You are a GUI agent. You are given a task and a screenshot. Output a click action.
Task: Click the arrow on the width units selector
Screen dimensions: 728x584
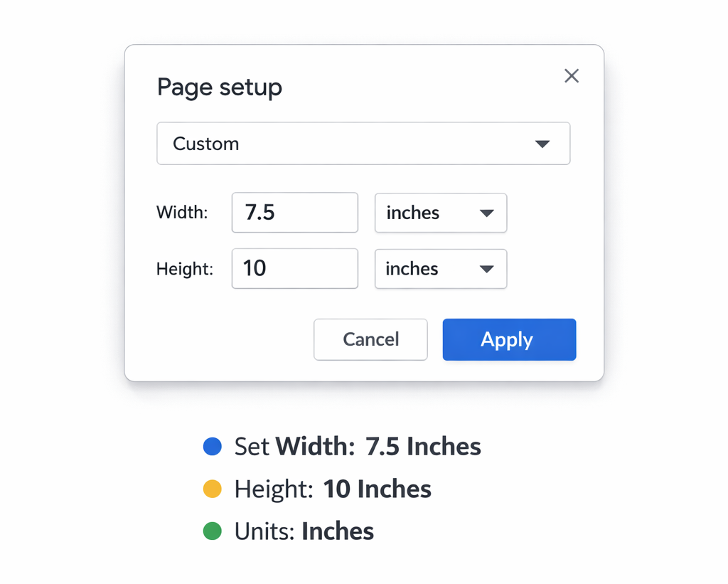click(x=488, y=213)
